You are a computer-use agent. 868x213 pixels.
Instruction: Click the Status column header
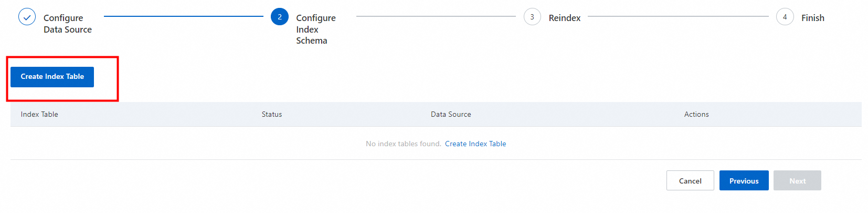[x=272, y=114]
